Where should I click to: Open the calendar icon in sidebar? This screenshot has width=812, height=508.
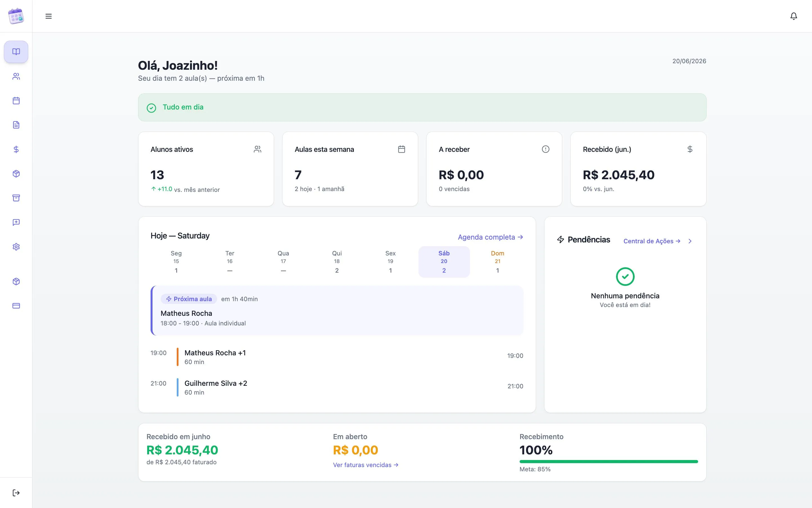coord(16,100)
